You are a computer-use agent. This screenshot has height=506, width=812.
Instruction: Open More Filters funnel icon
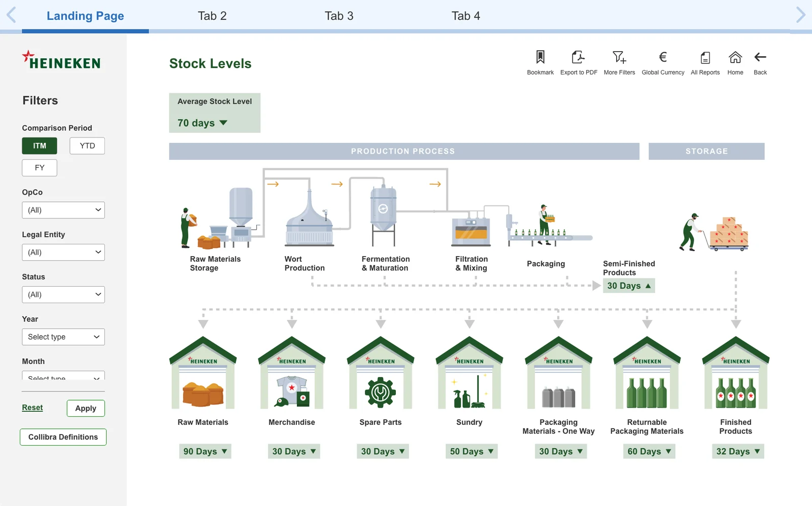coord(619,57)
